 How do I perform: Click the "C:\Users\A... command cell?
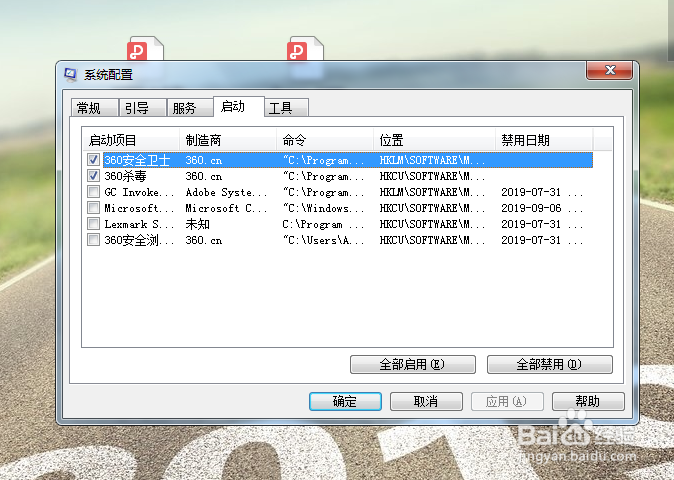pos(323,240)
